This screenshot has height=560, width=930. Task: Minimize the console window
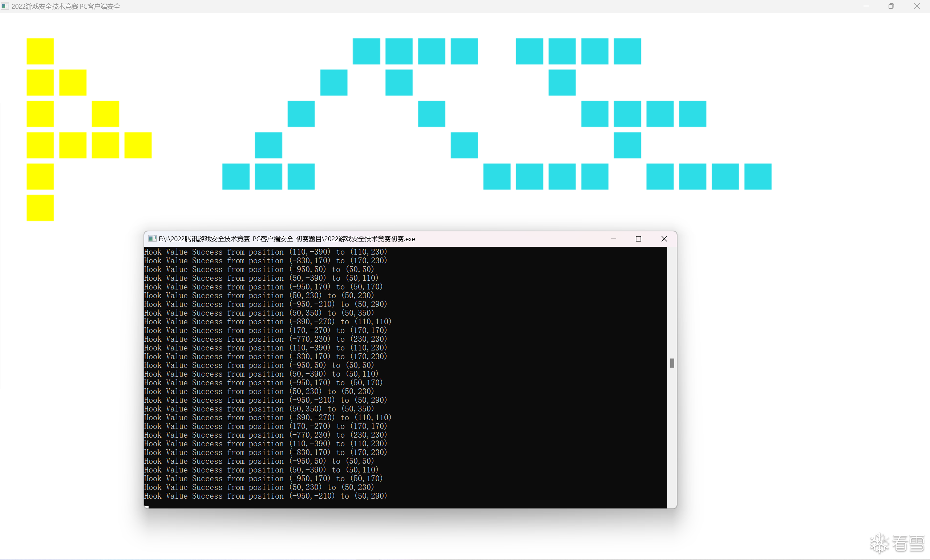[x=613, y=239]
